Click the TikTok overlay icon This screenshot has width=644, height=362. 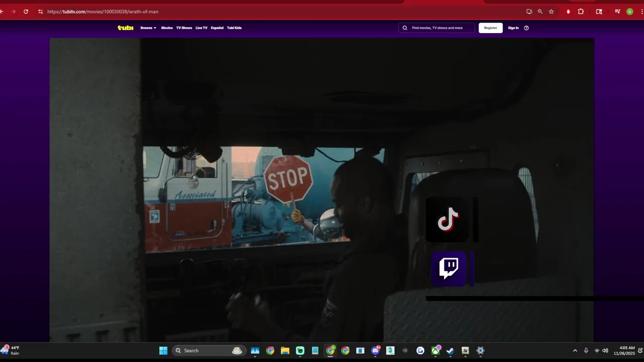tap(448, 220)
